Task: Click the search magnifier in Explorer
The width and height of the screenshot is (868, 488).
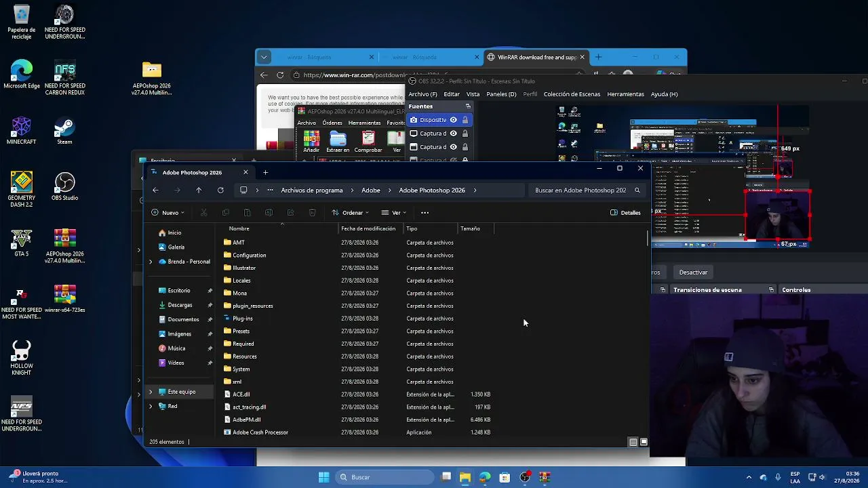Action: [637, 190]
